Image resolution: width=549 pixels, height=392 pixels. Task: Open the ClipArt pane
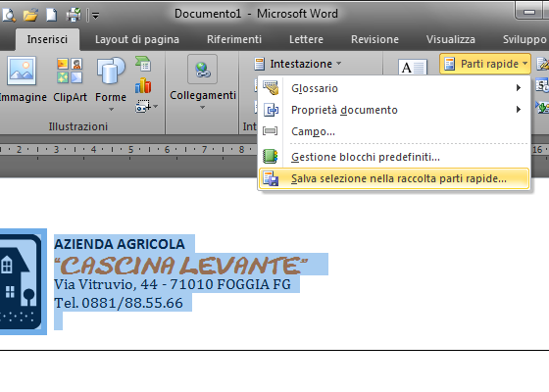click(70, 79)
